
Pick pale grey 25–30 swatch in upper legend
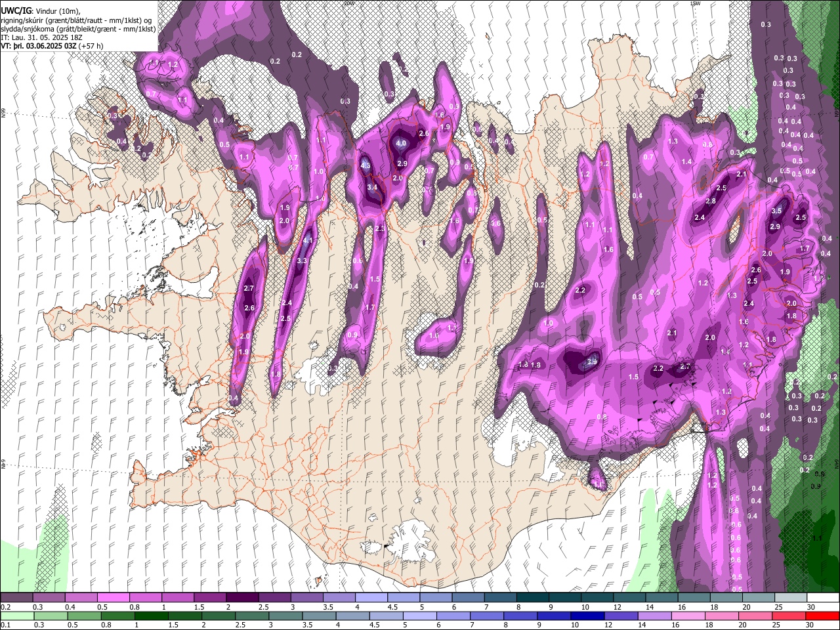tap(791, 598)
